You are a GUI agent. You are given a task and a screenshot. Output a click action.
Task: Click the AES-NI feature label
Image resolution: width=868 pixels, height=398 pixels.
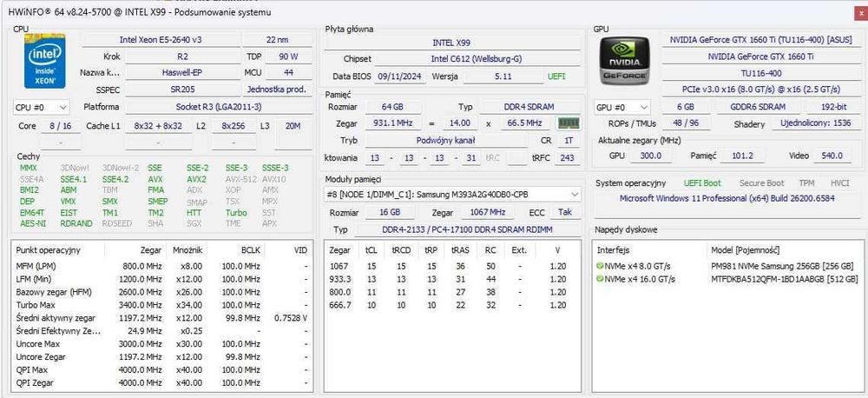click(33, 224)
